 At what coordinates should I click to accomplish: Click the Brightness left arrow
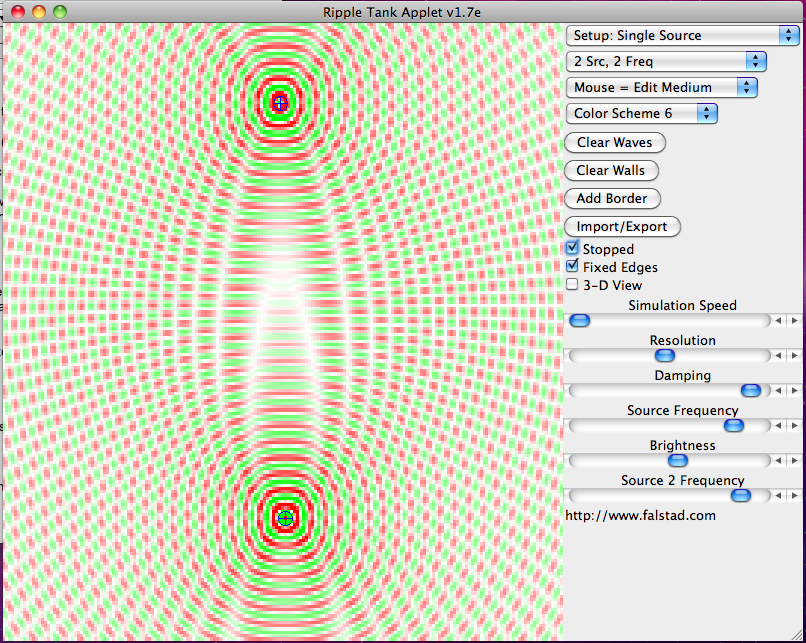(779, 461)
